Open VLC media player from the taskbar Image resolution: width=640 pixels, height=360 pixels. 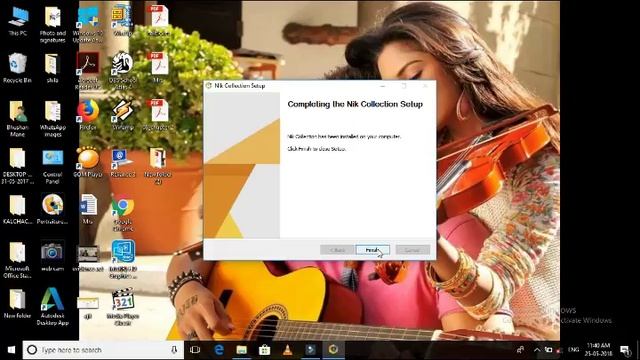click(x=288, y=350)
